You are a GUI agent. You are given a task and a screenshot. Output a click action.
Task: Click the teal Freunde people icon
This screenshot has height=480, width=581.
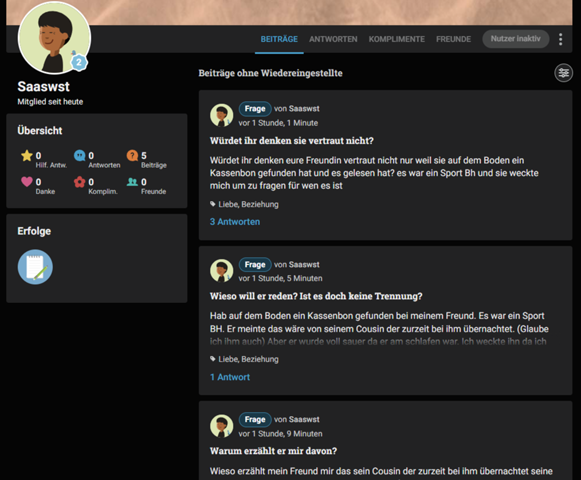click(x=132, y=182)
